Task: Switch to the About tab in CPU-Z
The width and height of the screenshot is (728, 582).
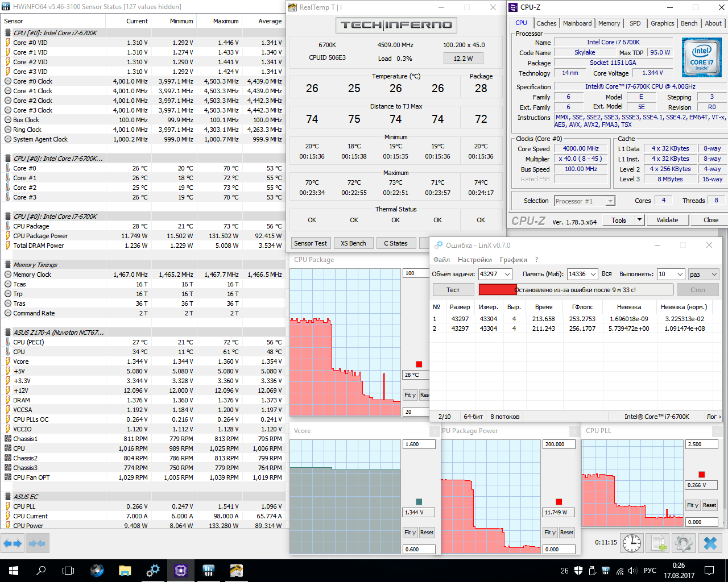Action: tap(713, 23)
